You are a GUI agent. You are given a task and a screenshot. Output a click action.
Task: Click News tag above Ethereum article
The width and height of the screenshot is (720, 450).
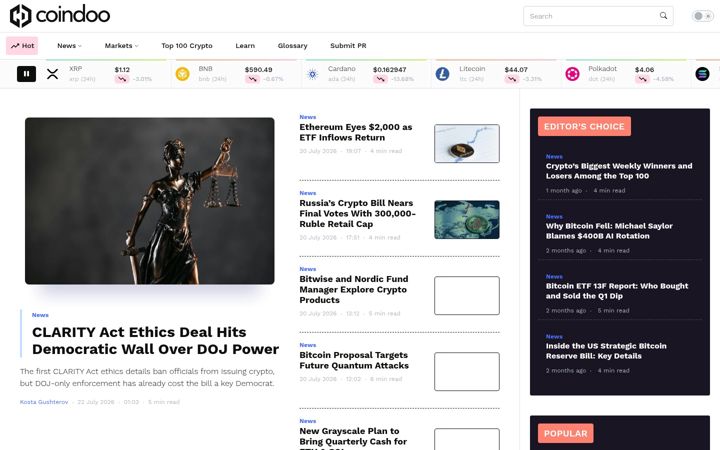(308, 117)
